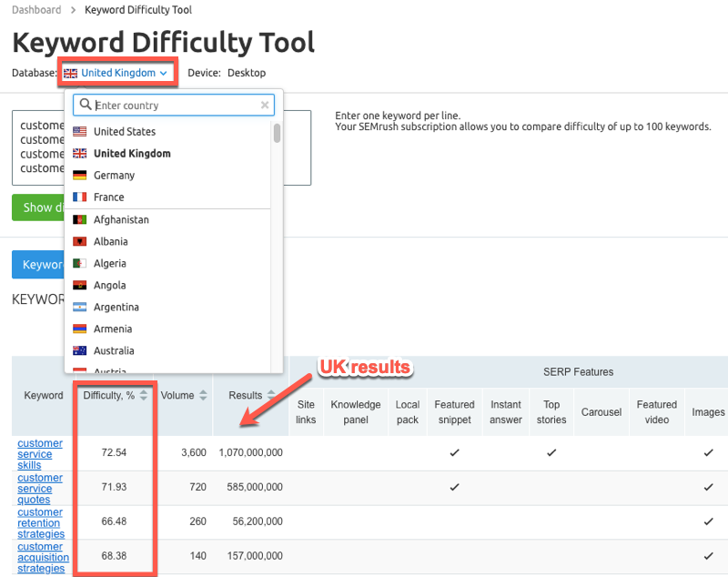Sort by Results column arrows
This screenshot has width=728, height=577.
(270, 396)
